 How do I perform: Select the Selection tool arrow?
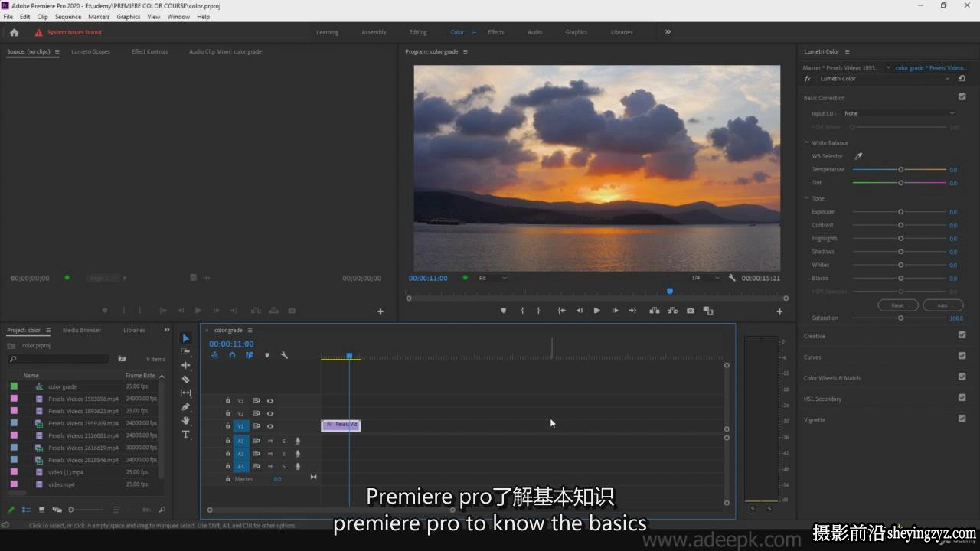coord(185,338)
